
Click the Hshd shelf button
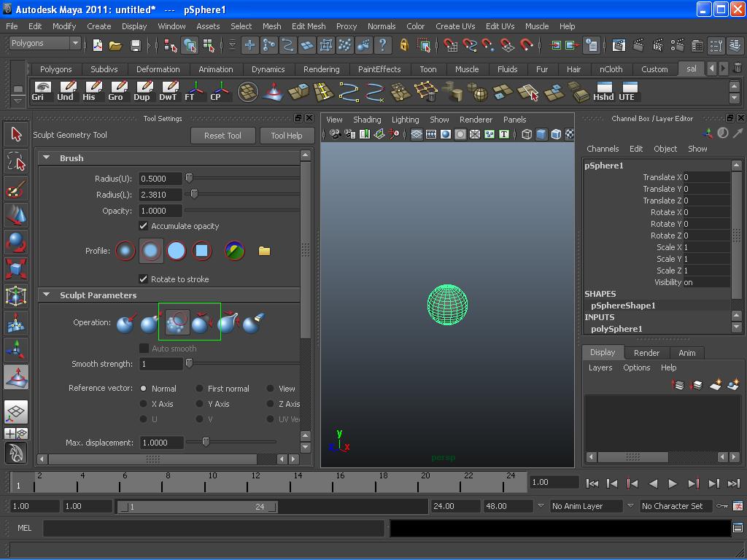coord(603,91)
